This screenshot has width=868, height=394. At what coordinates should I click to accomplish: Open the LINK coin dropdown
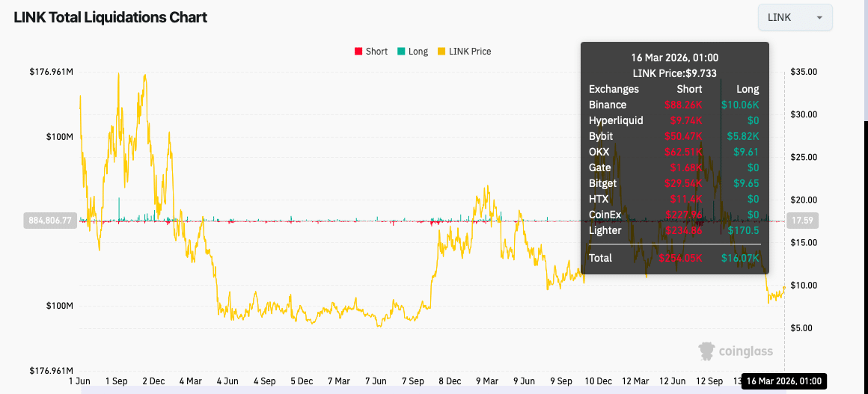click(795, 18)
